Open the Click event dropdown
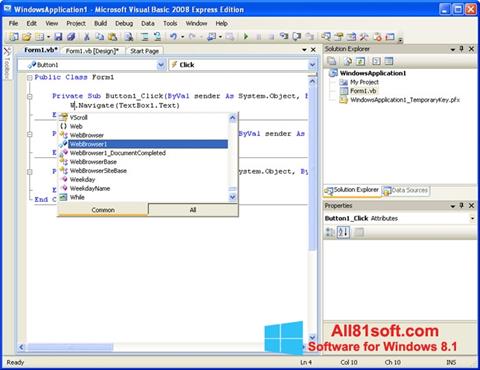The height and width of the screenshot is (370, 480). coord(312,65)
